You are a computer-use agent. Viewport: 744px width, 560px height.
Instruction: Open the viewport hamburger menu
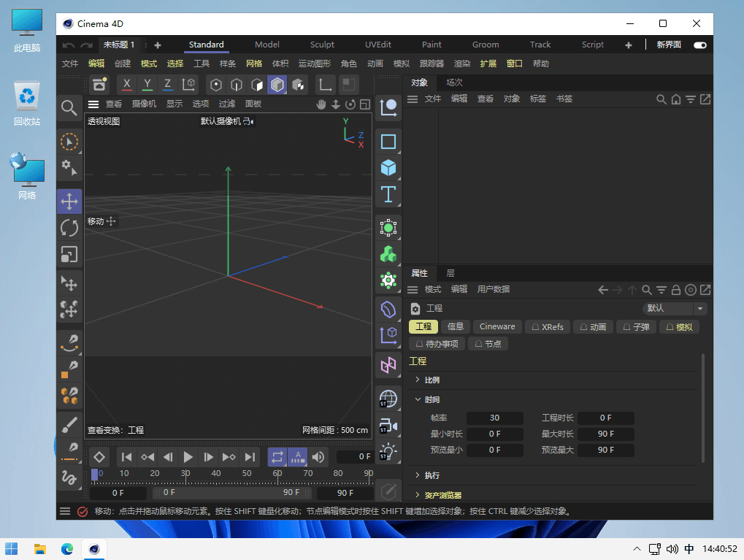93,104
